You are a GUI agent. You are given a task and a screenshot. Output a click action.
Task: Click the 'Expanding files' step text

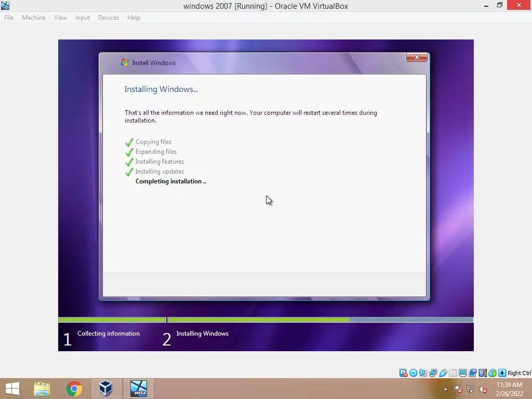[x=156, y=152]
